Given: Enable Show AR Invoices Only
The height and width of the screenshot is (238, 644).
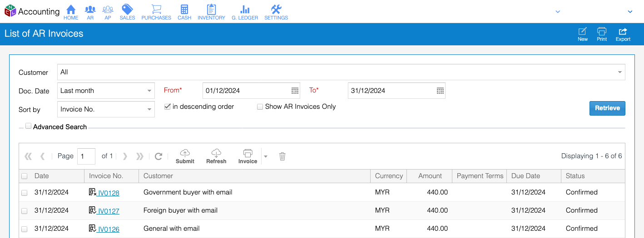Looking at the screenshot, I should click(x=260, y=107).
